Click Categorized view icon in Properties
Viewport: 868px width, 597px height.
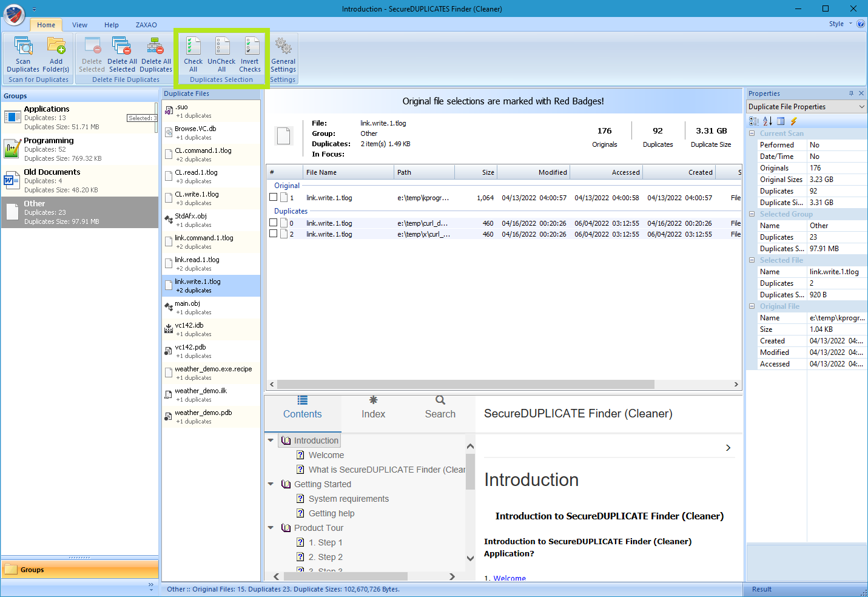(x=753, y=121)
